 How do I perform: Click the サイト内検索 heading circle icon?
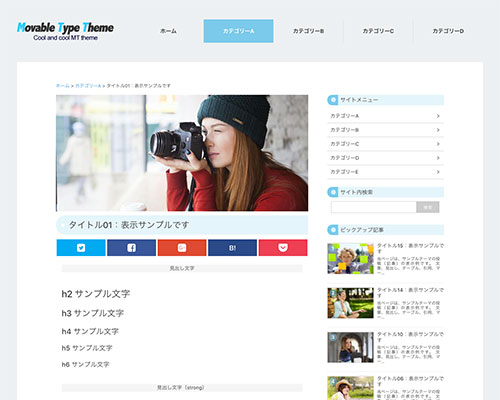[333, 192]
